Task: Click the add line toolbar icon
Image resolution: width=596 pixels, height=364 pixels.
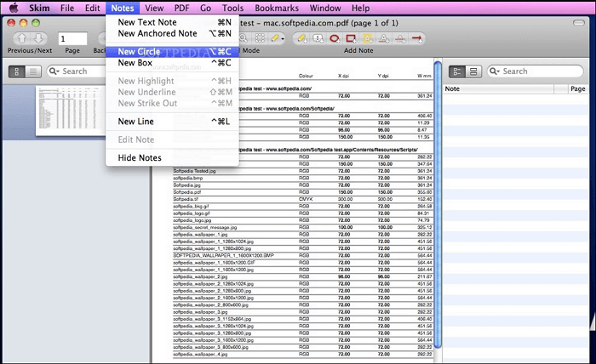Action: pyautogui.click(x=417, y=38)
